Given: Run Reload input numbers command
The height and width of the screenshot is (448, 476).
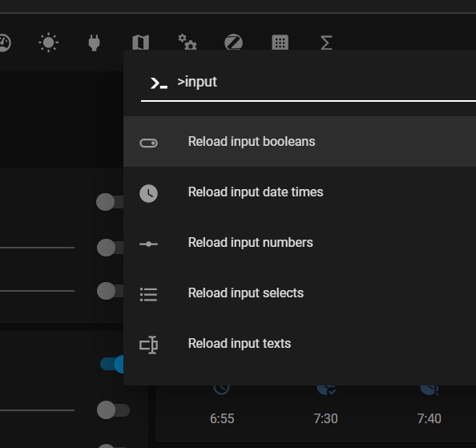Looking at the screenshot, I should click(300, 242).
